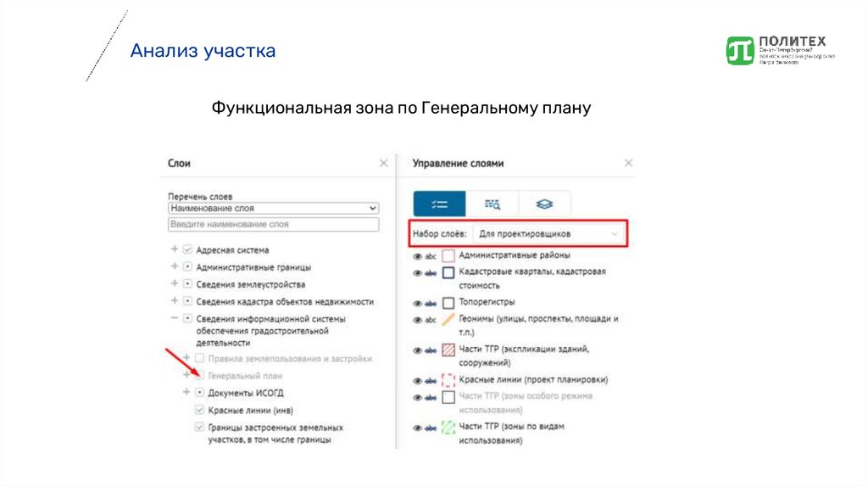The width and height of the screenshot is (868, 487).
Task: Click the Кадастровые кварталы style swatch
Action: [x=448, y=272]
